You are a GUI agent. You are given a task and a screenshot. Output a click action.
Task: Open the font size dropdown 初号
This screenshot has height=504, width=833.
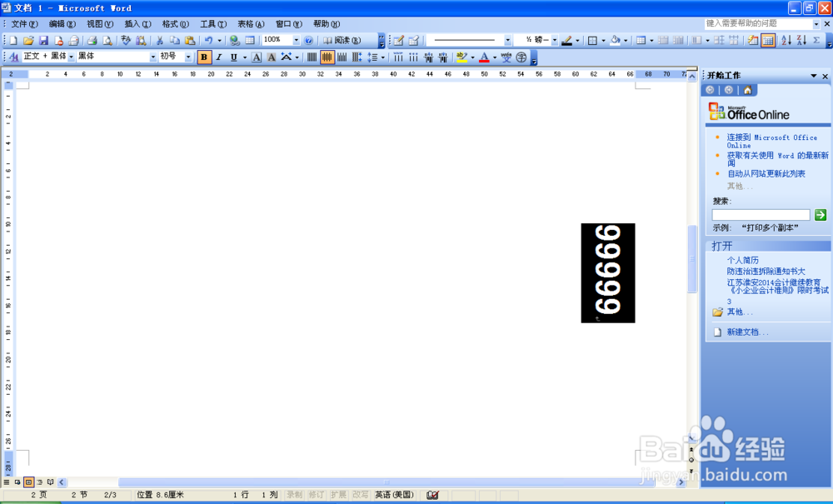[188, 57]
